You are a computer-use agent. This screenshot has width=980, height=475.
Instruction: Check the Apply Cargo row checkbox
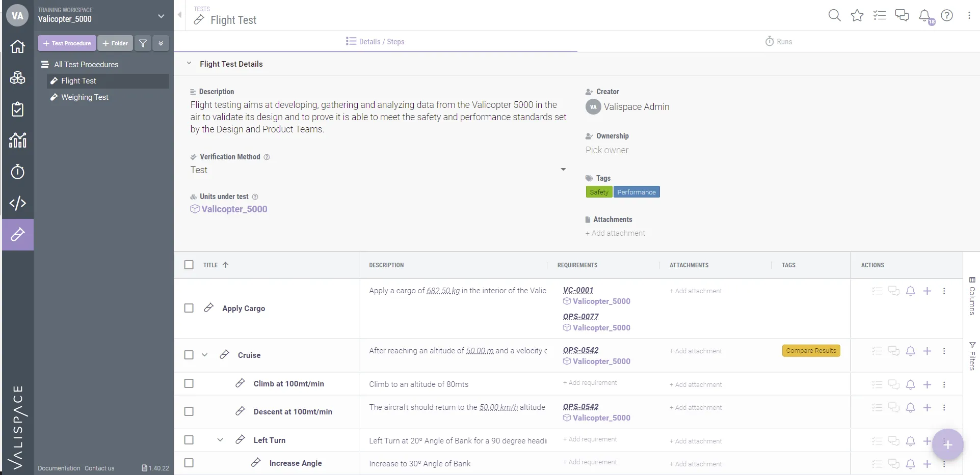coord(189,308)
